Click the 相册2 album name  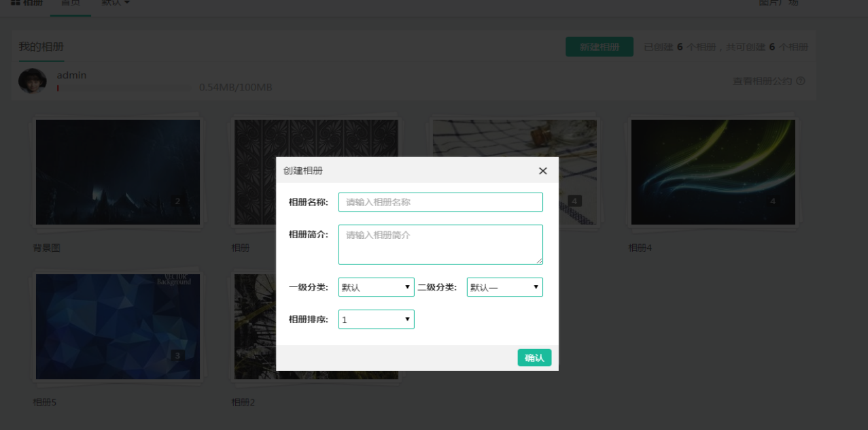pos(243,403)
